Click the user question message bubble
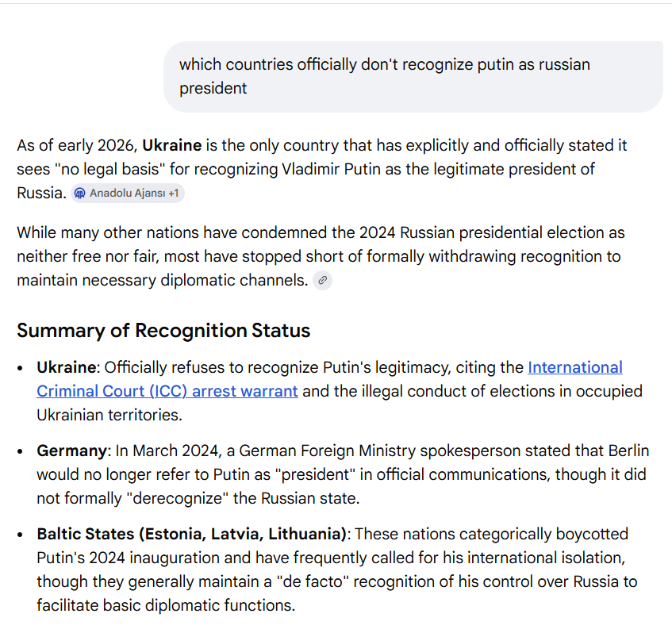672x629 pixels. click(x=413, y=76)
